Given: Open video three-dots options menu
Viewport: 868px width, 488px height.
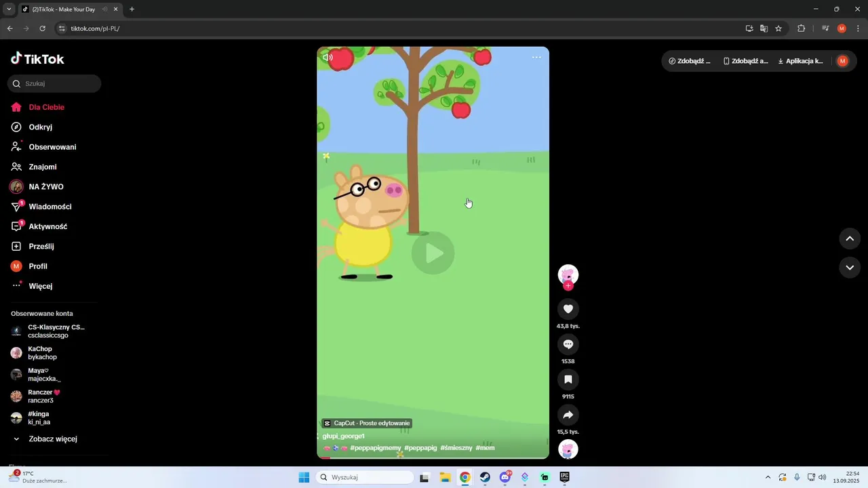Looking at the screenshot, I should (x=536, y=58).
